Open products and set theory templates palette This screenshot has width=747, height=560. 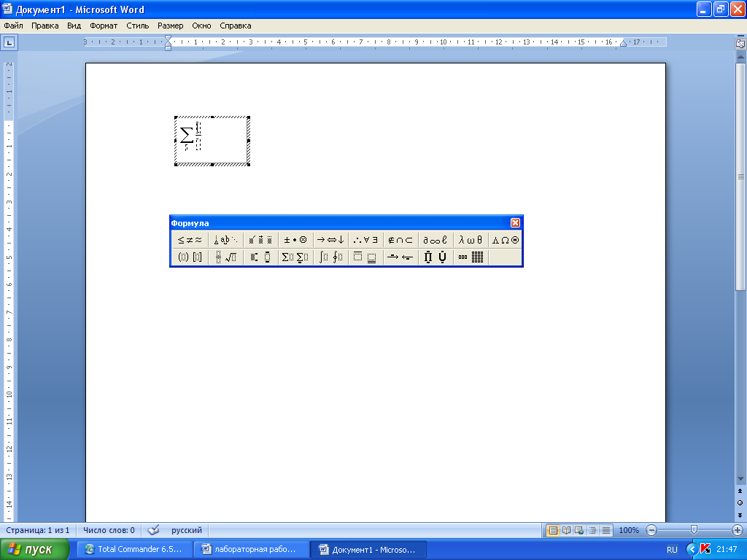click(436, 257)
